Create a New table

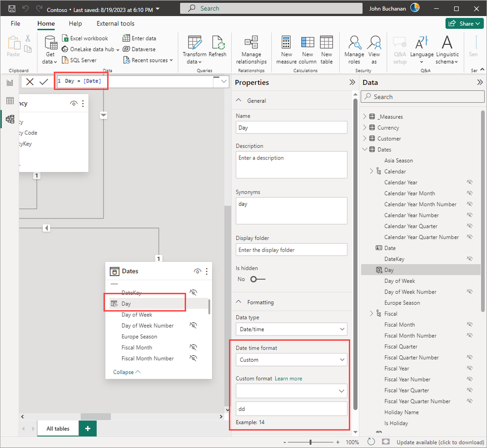pos(327,50)
